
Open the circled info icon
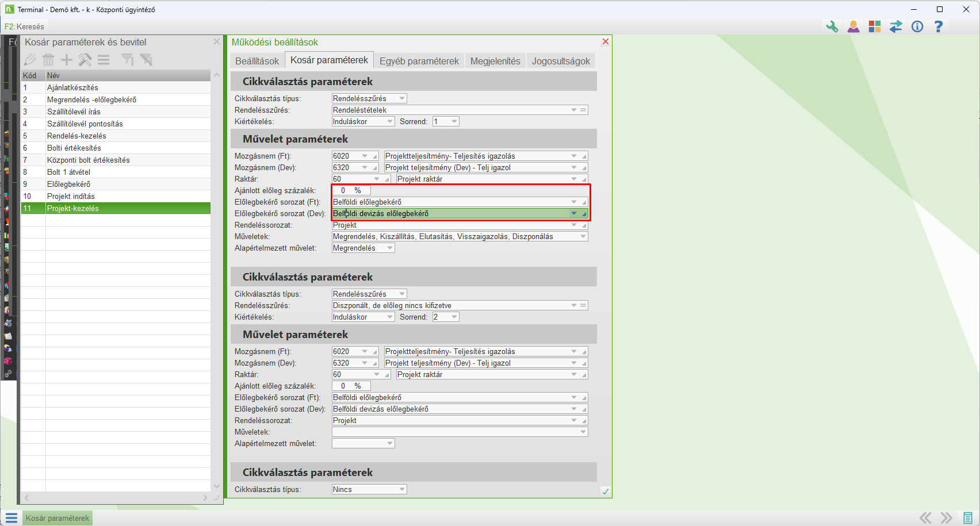917,26
